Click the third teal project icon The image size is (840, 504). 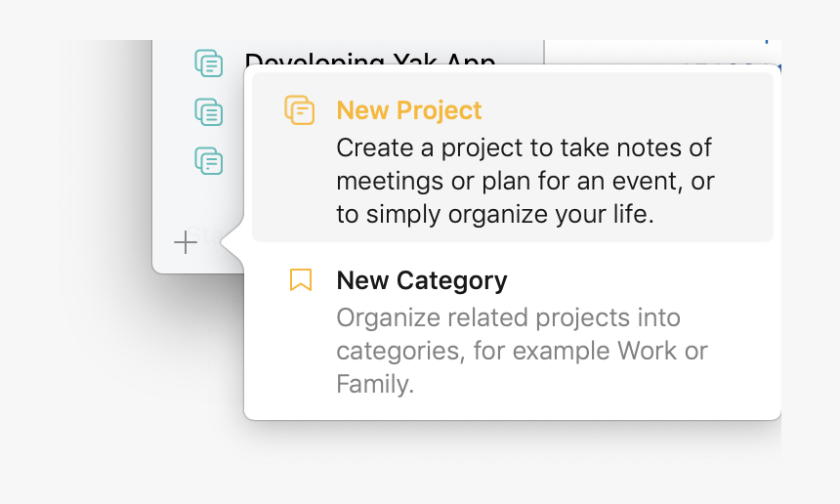[x=209, y=160]
